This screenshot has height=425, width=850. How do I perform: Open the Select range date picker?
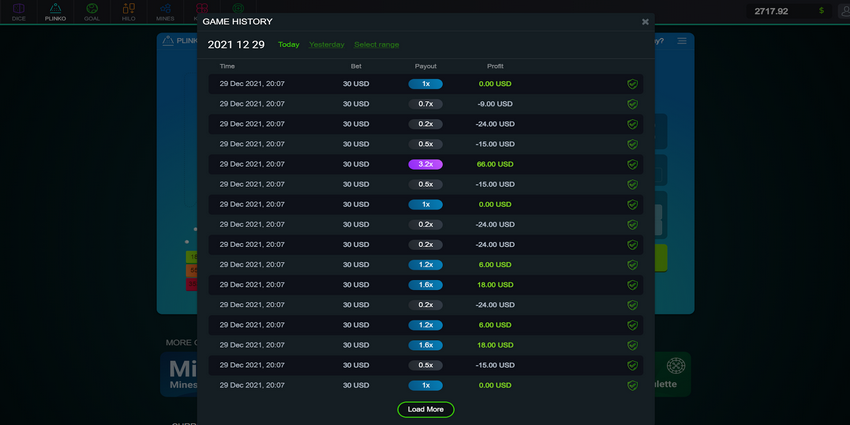(x=376, y=45)
